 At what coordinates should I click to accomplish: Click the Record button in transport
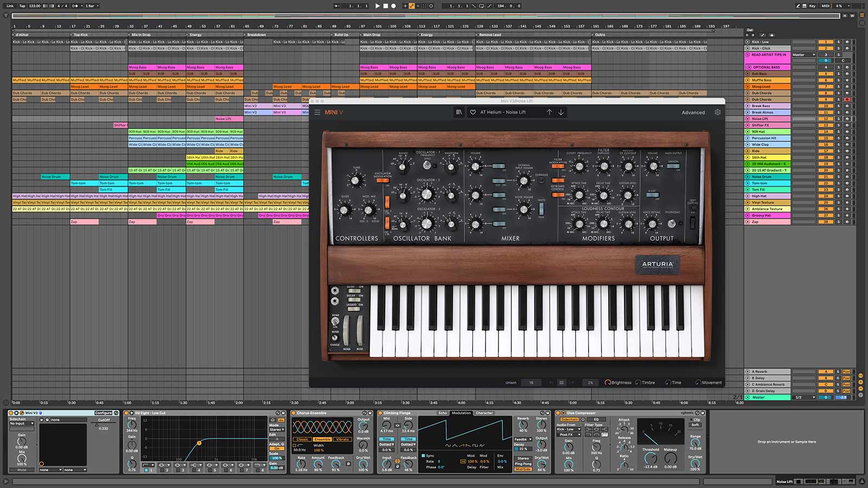click(x=393, y=6)
